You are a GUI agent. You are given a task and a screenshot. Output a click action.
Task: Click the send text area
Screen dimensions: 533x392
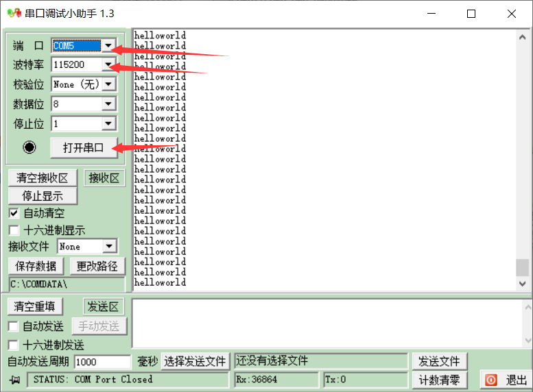[x=327, y=323]
